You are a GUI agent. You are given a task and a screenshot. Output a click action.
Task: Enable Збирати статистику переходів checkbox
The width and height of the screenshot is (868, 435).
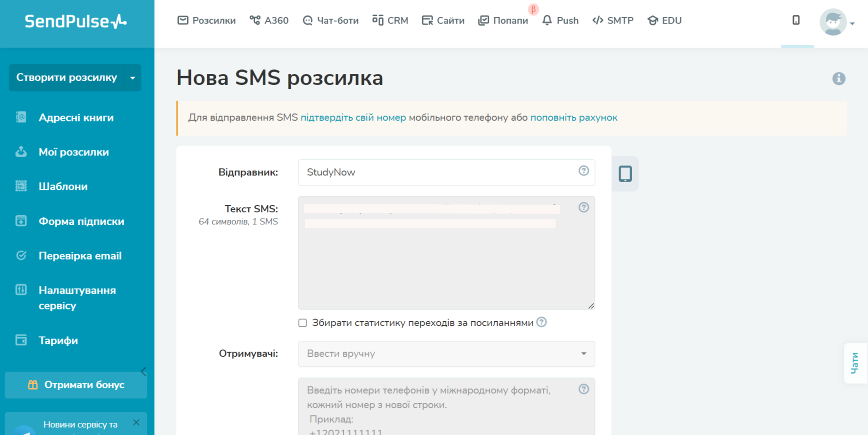(x=302, y=323)
